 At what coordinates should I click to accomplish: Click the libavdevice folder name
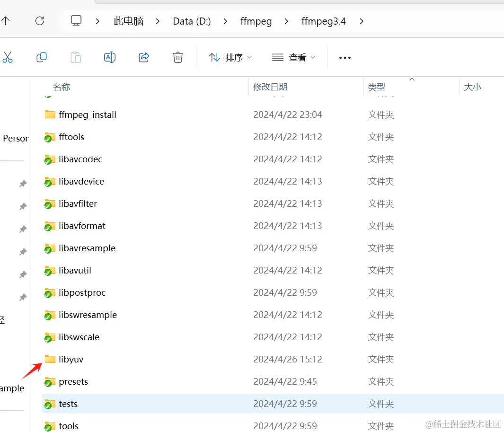[81, 181]
